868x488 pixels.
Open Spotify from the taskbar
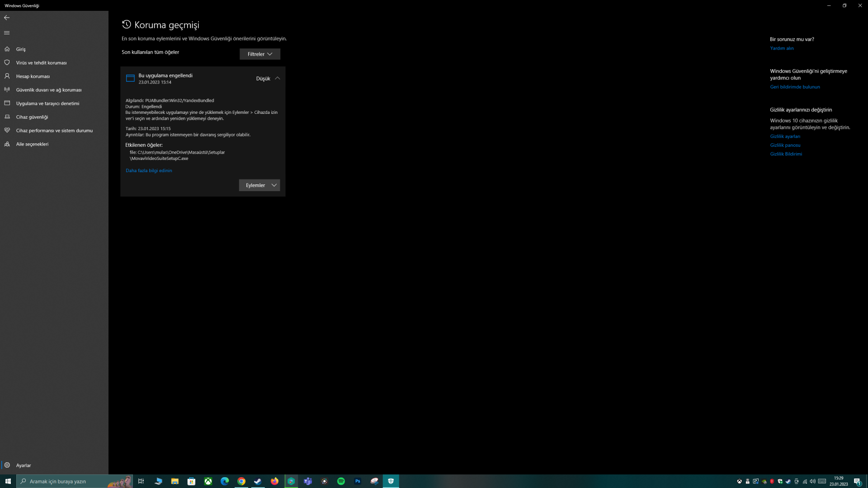(x=341, y=481)
